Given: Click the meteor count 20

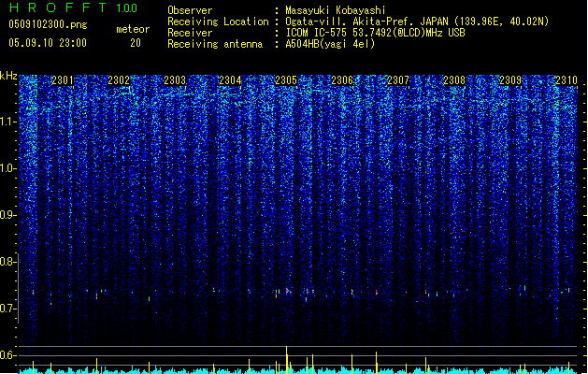Looking at the screenshot, I should click(136, 43).
